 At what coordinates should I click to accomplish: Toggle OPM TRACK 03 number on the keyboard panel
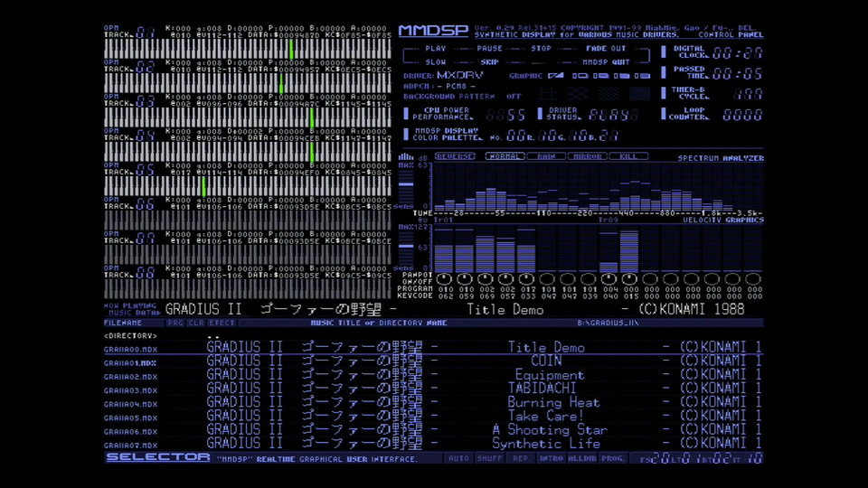(x=145, y=101)
